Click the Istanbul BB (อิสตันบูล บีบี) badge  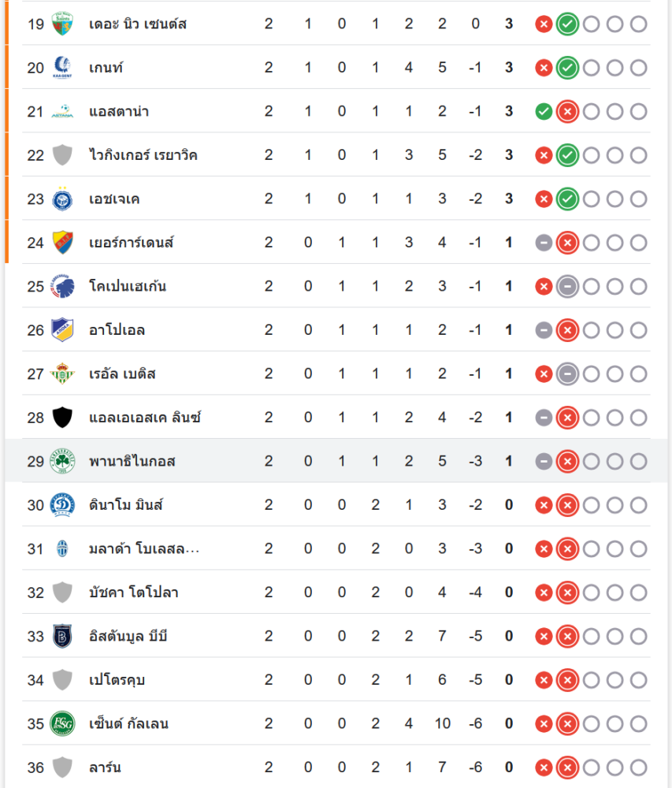pos(62,636)
